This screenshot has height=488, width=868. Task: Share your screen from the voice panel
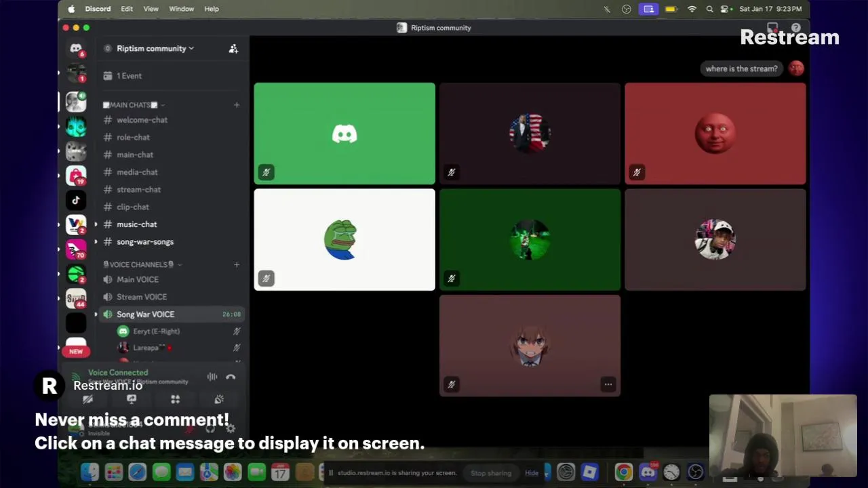[x=132, y=399]
